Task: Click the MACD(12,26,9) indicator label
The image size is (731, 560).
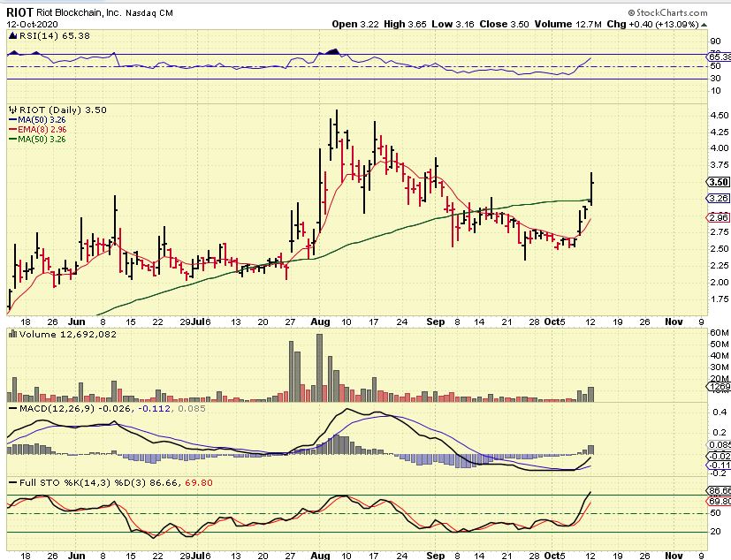Action: click(x=53, y=409)
